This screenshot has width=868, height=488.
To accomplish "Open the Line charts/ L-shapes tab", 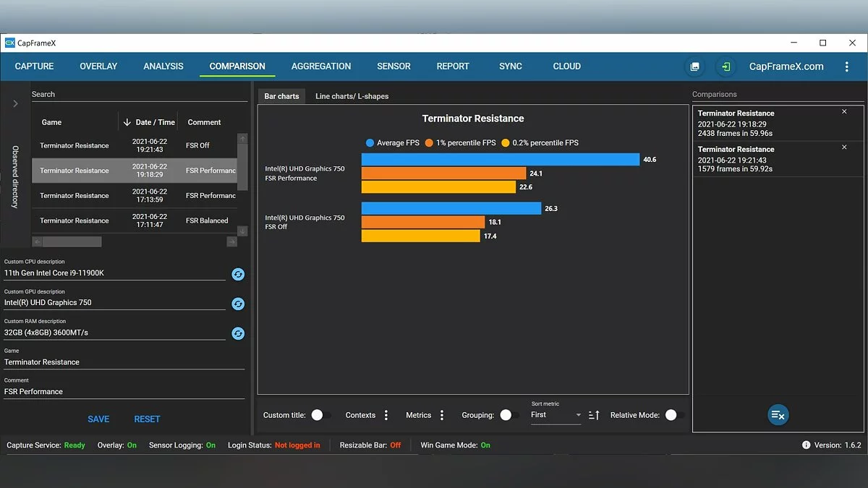I will (x=352, y=96).
